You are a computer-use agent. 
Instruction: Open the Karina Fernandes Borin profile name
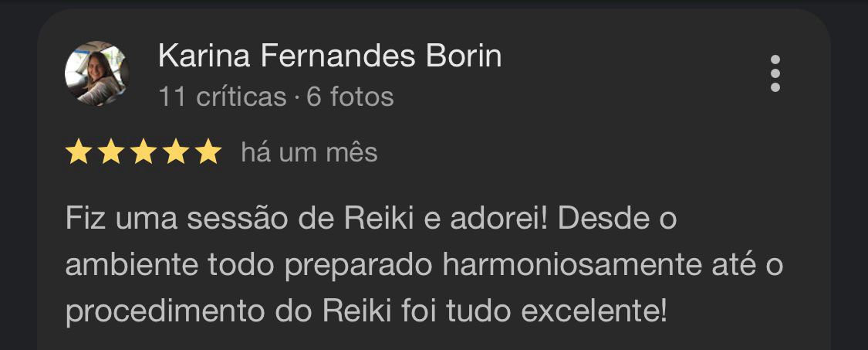[x=330, y=56]
